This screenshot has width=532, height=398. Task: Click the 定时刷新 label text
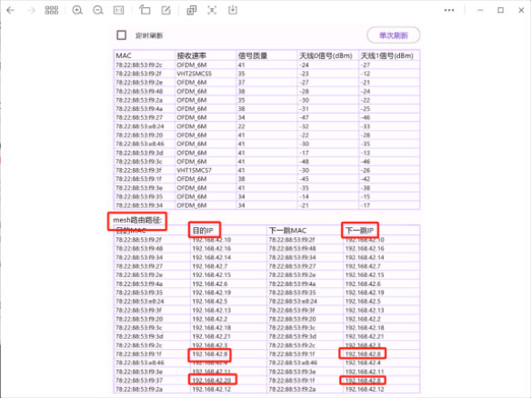pos(149,35)
